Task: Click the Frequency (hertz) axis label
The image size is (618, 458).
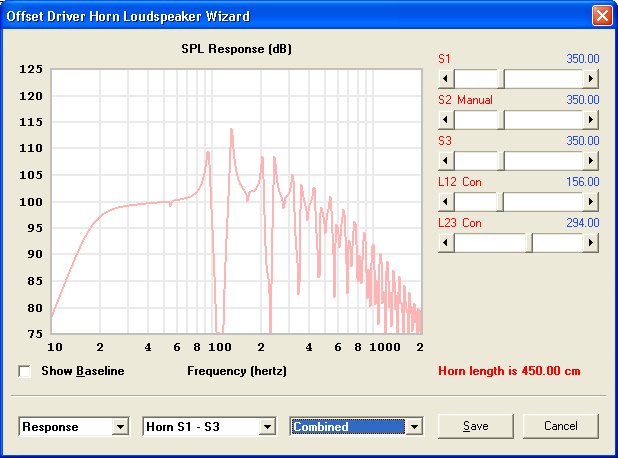Action: pyautogui.click(x=237, y=371)
